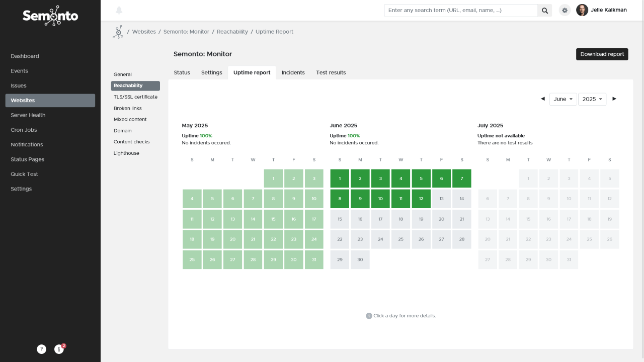Open the Test results tab

pyautogui.click(x=331, y=72)
